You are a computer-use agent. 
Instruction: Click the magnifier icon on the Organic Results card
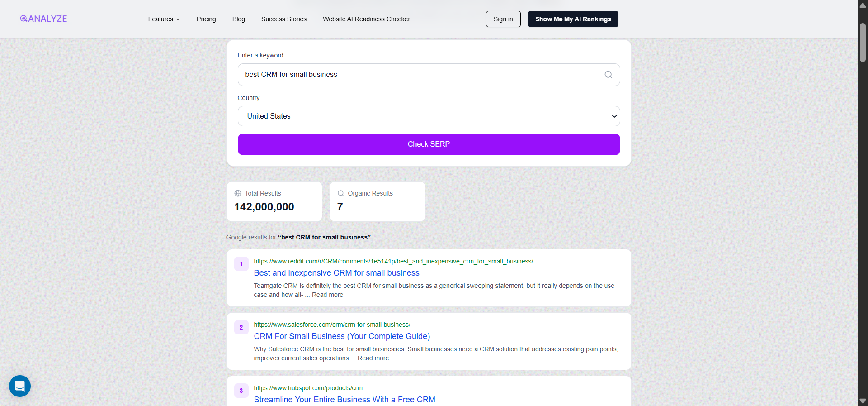[x=340, y=193]
